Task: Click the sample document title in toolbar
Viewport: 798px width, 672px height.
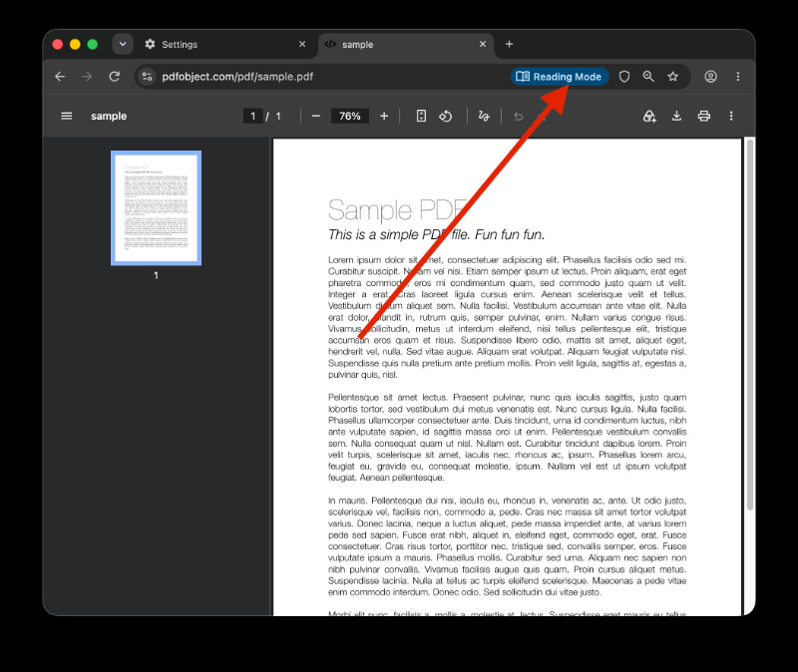Action: pyautogui.click(x=109, y=116)
